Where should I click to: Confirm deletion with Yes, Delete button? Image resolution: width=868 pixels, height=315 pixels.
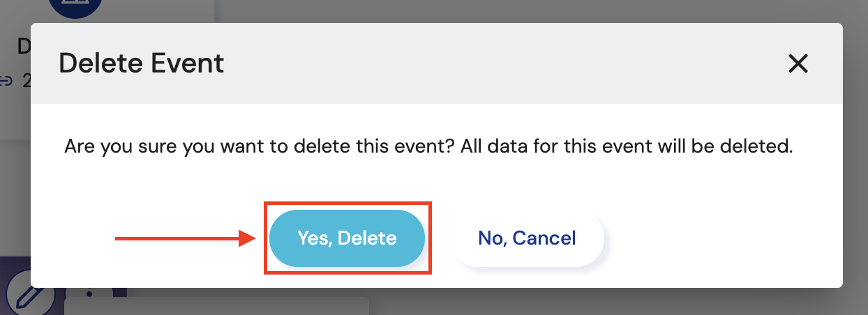[347, 238]
